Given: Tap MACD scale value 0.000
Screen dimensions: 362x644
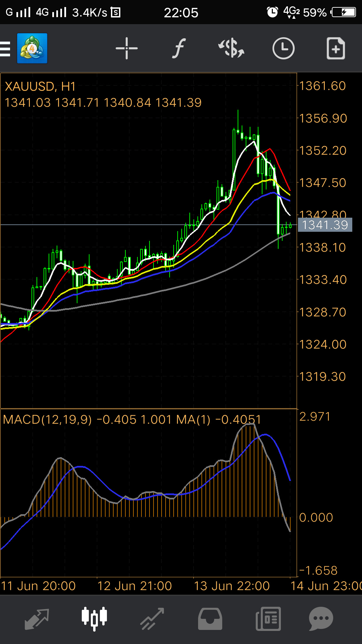Looking at the screenshot, I should (x=316, y=518).
